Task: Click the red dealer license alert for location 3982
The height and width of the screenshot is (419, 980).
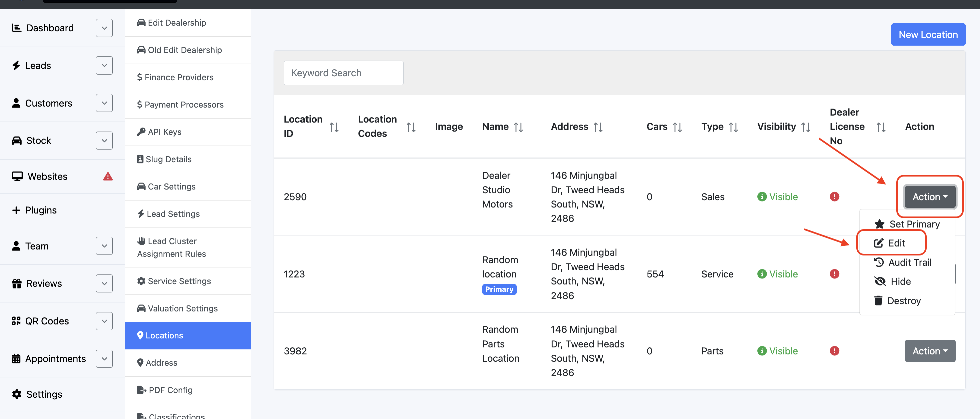Action: 834,351
